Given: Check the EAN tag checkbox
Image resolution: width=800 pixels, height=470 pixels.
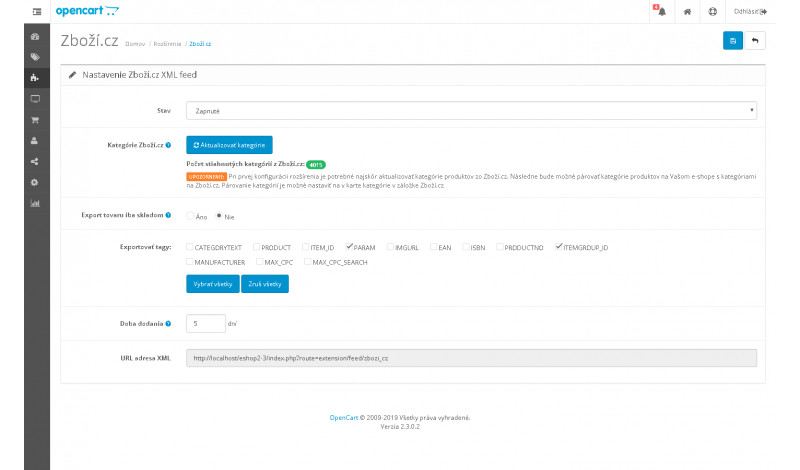Looking at the screenshot, I should 434,247.
